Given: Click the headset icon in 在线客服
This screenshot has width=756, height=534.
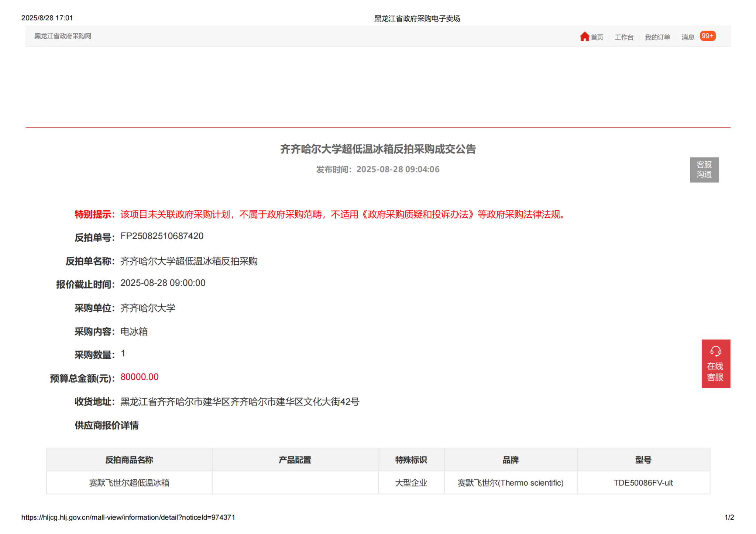Looking at the screenshot, I should (715, 351).
